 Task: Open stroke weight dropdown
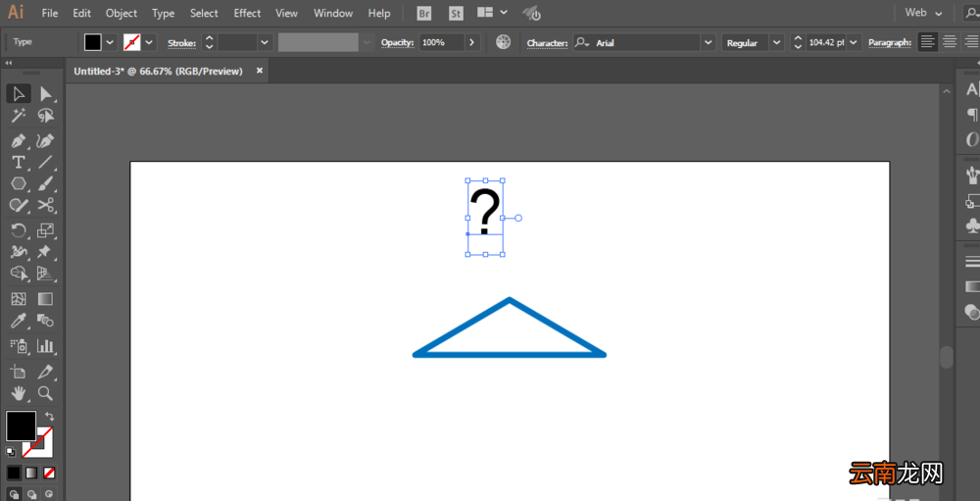point(265,42)
